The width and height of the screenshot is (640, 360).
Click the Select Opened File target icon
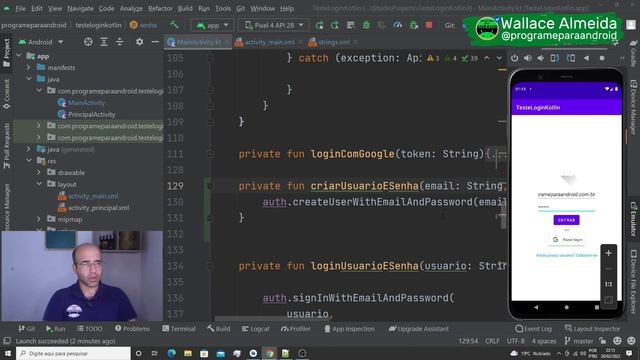pos(88,42)
